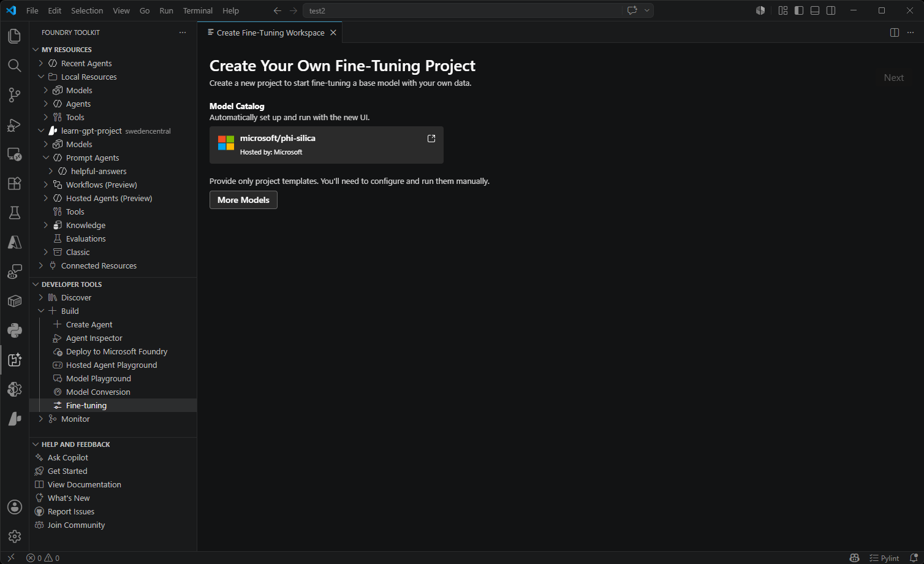Select the microsoft/phi-silica model card

pos(327,145)
